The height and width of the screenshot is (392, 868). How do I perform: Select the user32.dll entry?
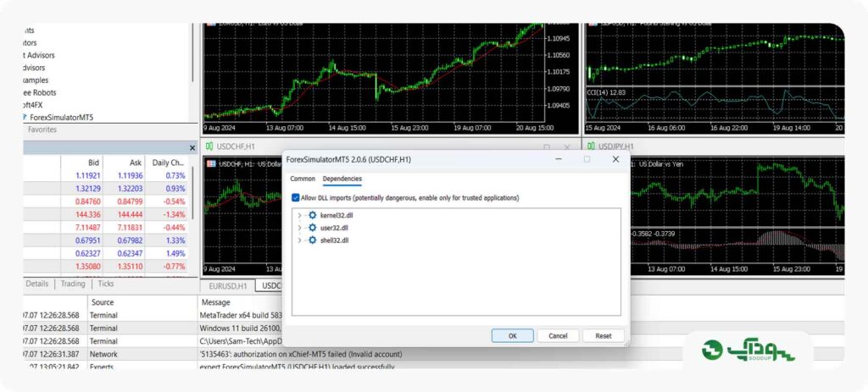[334, 228]
